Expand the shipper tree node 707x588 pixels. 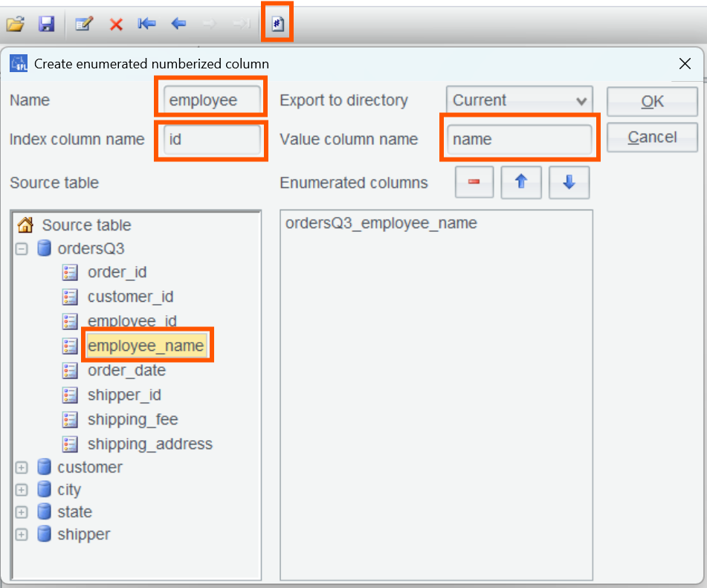(22, 534)
